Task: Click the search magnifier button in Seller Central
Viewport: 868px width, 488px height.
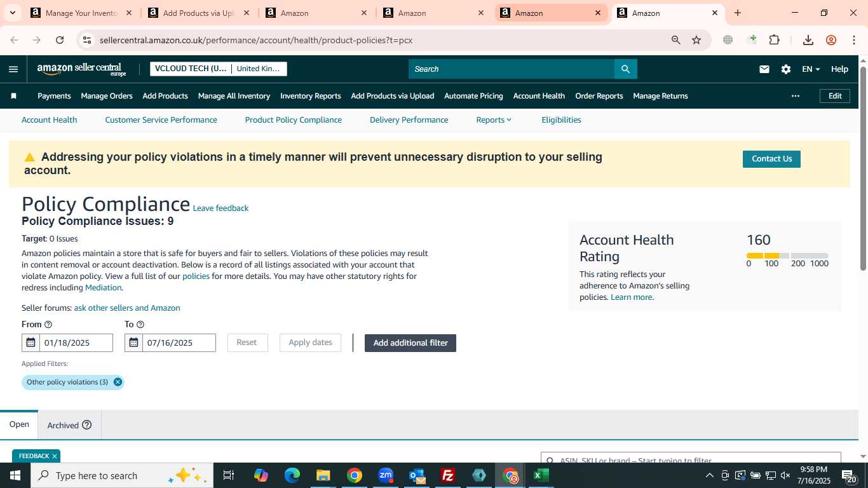Action: coord(625,69)
